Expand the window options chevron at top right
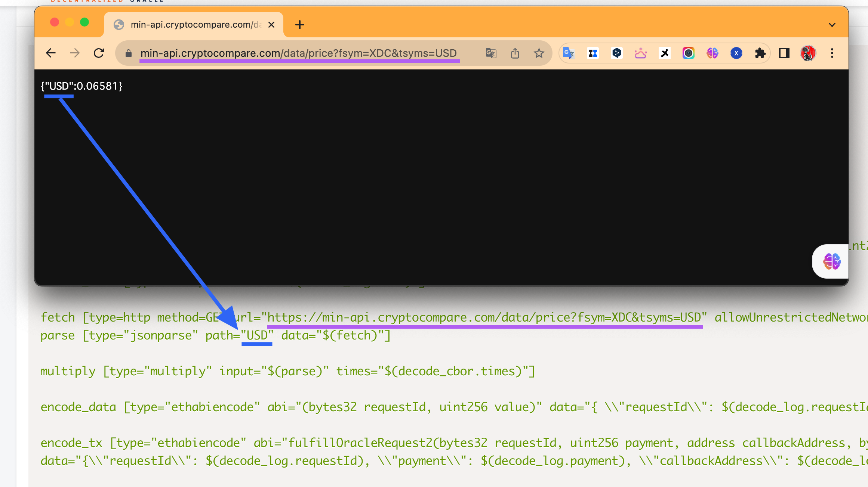The width and height of the screenshot is (868, 487). click(x=832, y=24)
